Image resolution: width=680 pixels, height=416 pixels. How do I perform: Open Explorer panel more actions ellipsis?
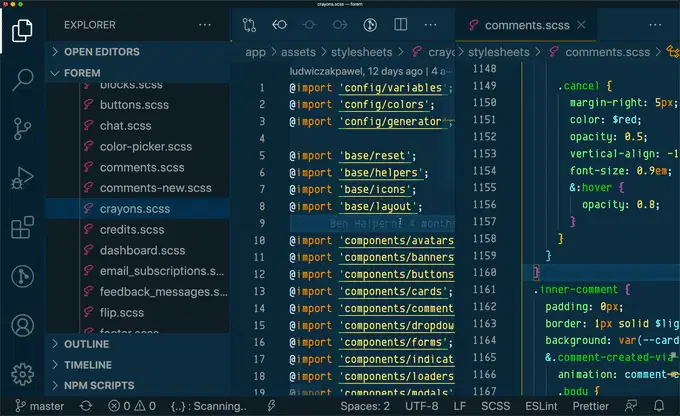click(205, 25)
